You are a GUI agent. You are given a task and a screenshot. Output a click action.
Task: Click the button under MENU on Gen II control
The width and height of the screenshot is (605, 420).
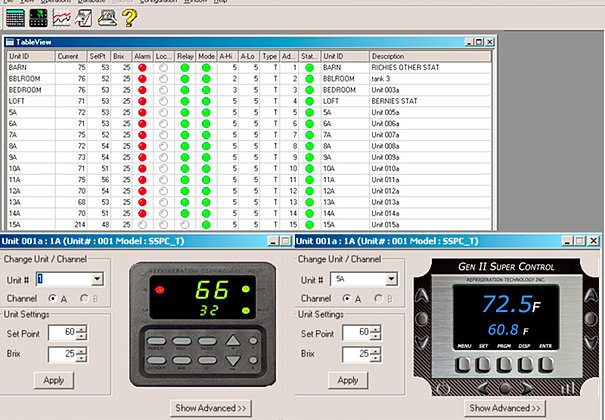point(463,364)
